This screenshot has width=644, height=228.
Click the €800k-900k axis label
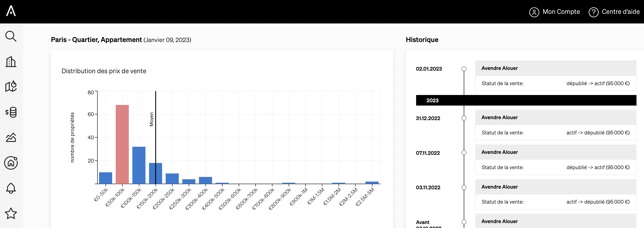point(280,199)
